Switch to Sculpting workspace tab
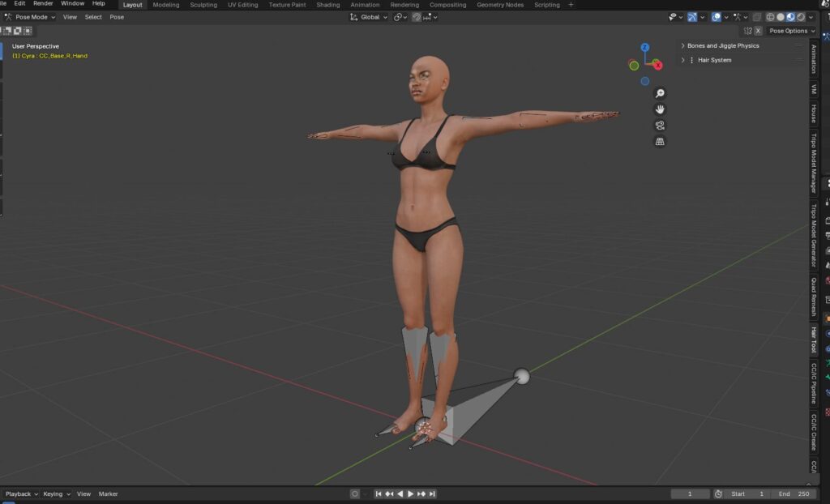830x504 pixels. point(203,5)
